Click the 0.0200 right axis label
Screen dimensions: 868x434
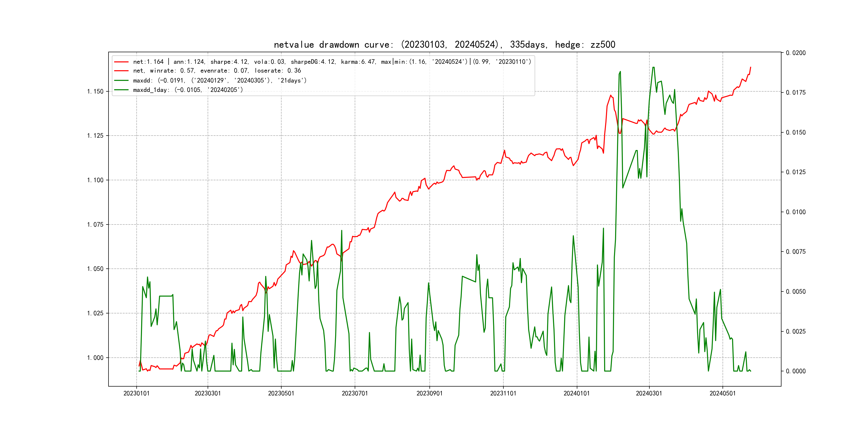pyautogui.click(x=796, y=53)
